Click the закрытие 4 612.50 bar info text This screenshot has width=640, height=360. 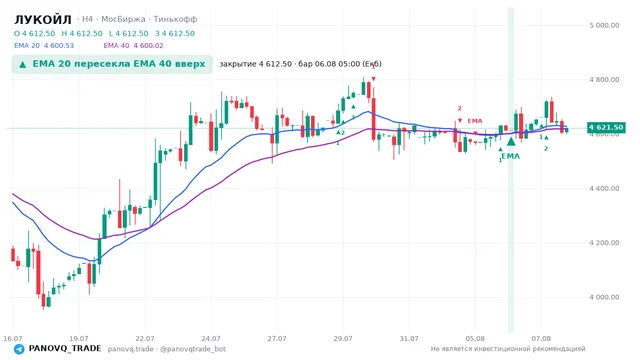[x=300, y=64]
